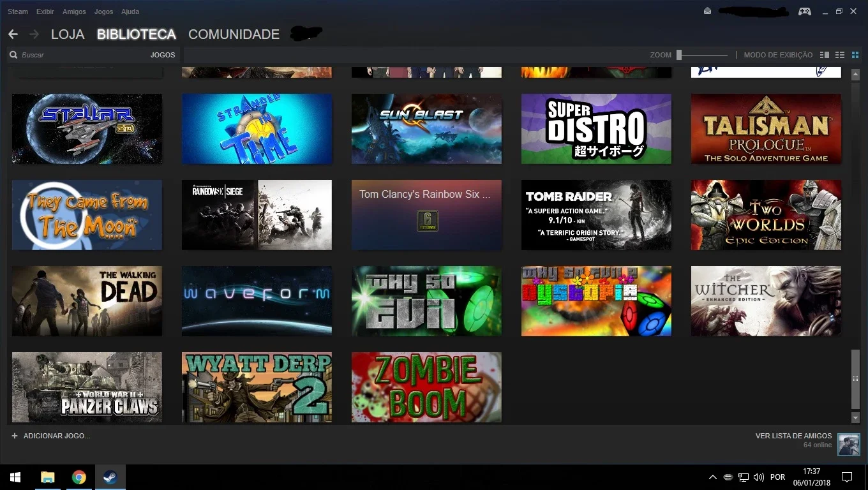Go to the LOJA tab
This screenshot has width=868, height=490.
[x=68, y=34]
